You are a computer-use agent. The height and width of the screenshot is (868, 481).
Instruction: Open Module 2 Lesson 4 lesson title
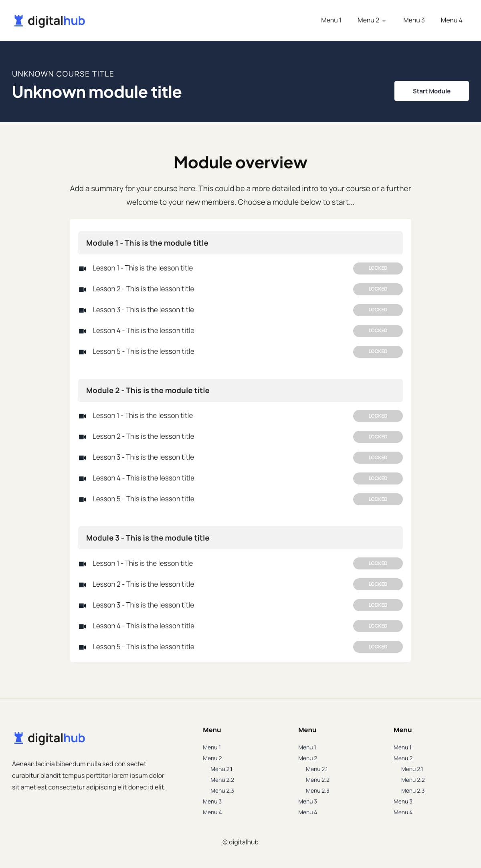coord(143,478)
